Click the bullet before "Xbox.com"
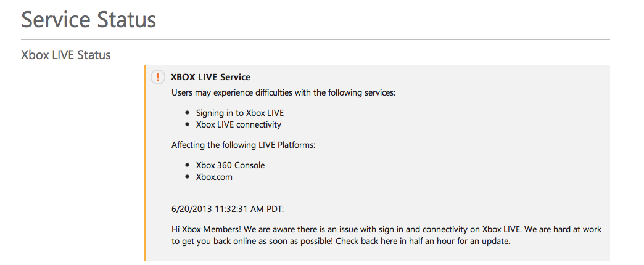Screen dimensions: 644x265 pyautogui.click(x=188, y=177)
